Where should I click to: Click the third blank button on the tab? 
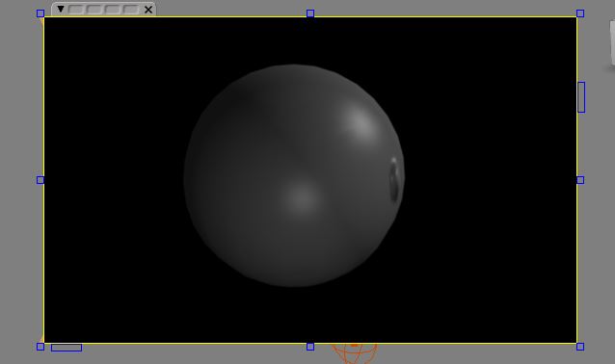[x=113, y=10]
